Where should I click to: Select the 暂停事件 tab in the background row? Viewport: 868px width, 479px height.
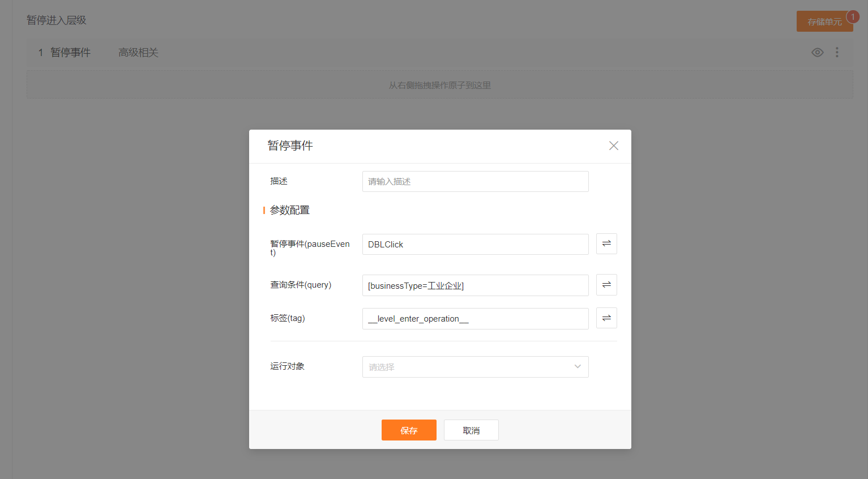[70, 52]
